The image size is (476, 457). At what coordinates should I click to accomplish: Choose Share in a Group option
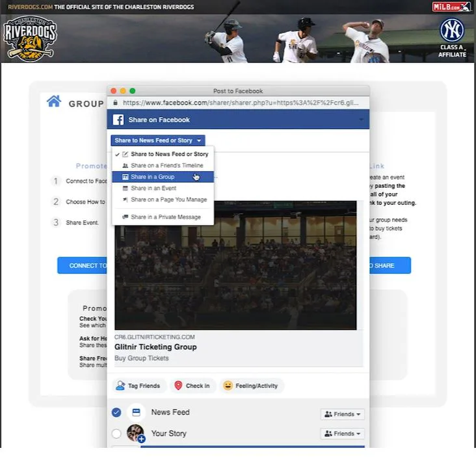(163, 177)
